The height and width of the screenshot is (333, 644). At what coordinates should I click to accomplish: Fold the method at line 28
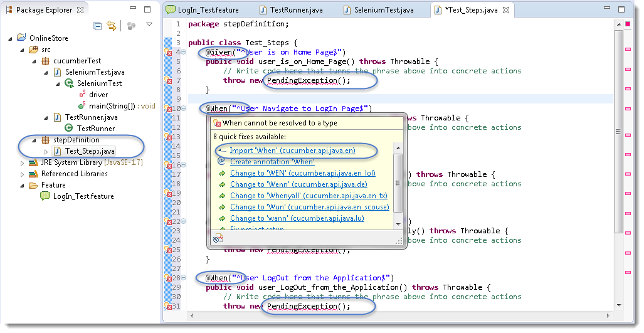(184, 278)
